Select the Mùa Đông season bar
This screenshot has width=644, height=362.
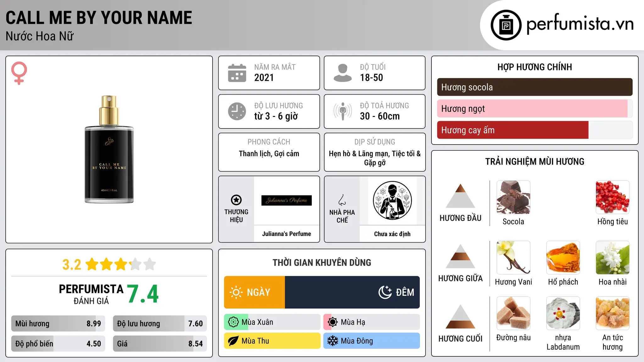[372, 341]
